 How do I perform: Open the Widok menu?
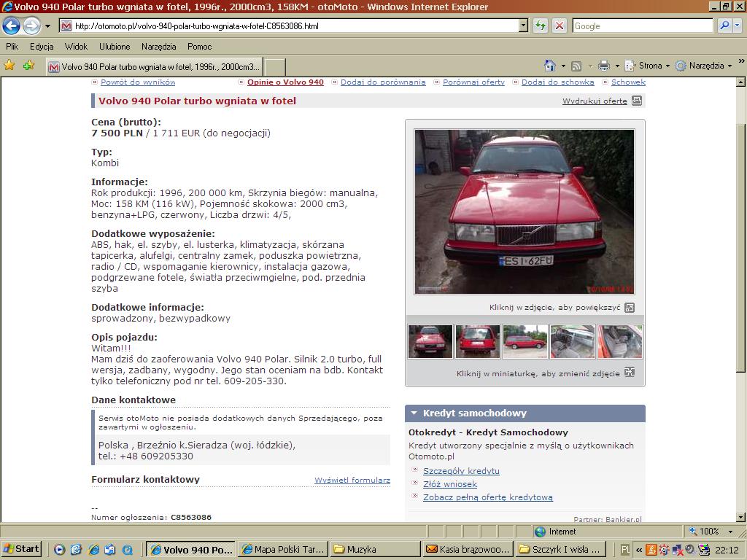tap(76, 47)
